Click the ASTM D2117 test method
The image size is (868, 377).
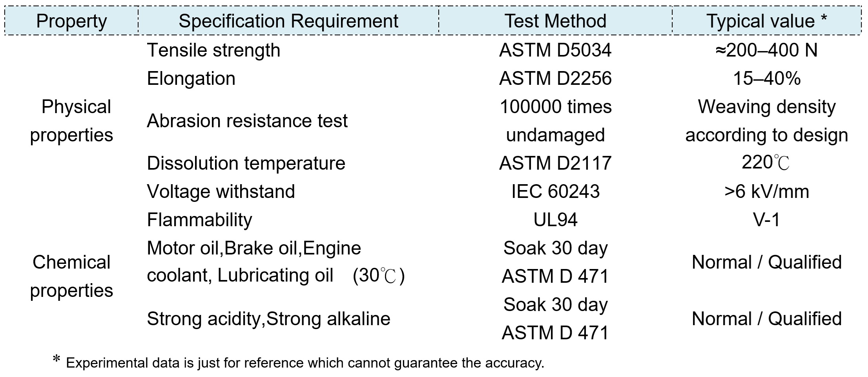(555, 163)
